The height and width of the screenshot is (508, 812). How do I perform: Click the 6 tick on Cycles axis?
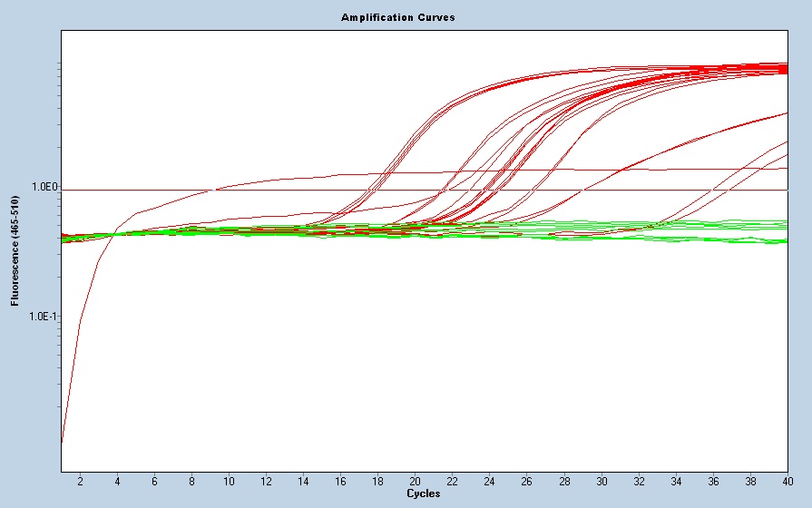tap(154, 481)
